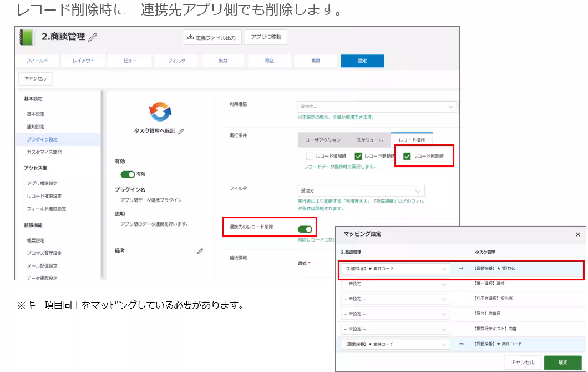The width and height of the screenshot is (588, 372).
Task: Select プラグイン設定 in sidebar
Action: (x=42, y=139)
